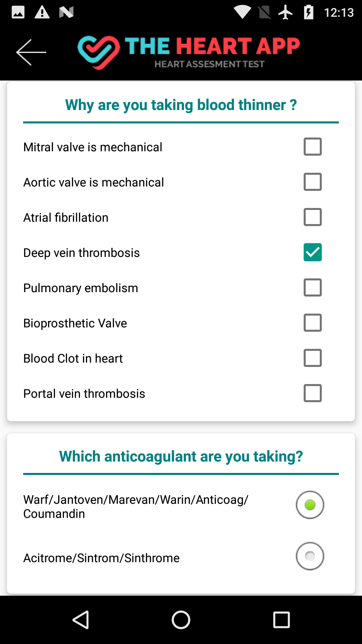Enable Aortic valve is mechanical checkbox
Screen dimensions: 362x644
point(312,182)
